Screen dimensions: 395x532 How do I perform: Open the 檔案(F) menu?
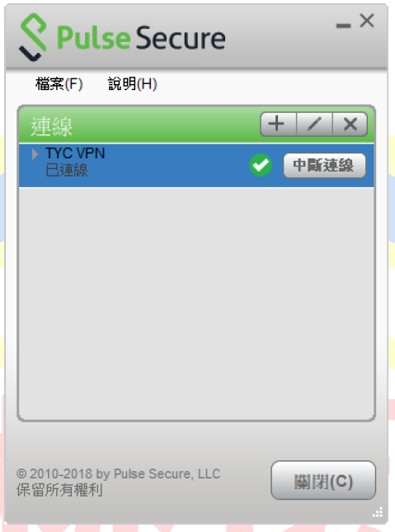(x=59, y=84)
